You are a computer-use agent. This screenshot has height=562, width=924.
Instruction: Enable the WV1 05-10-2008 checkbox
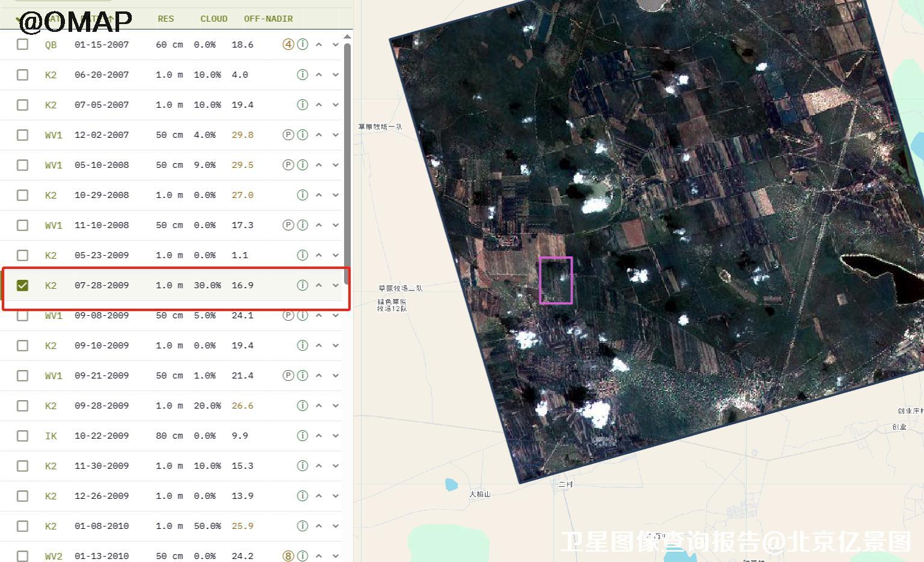click(x=22, y=165)
